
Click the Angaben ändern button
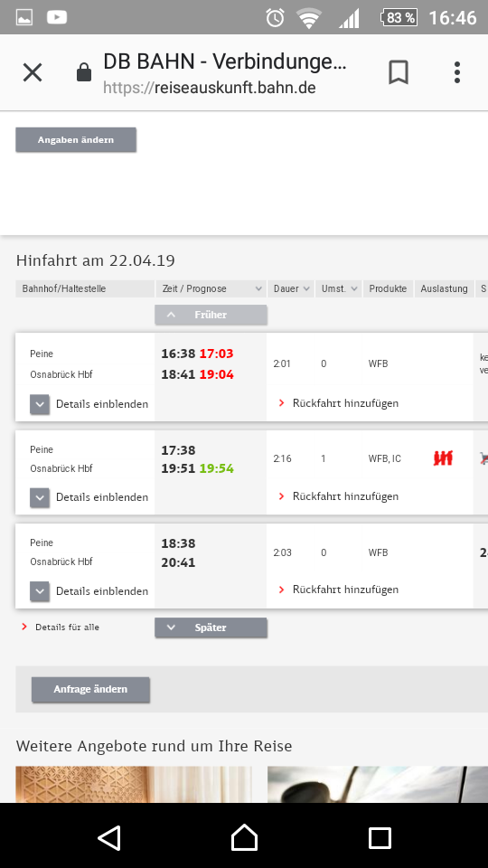point(76,139)
